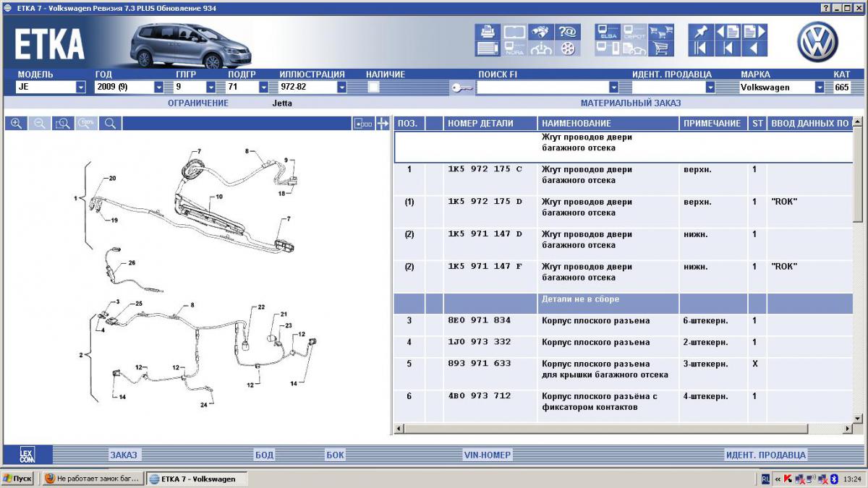The image size is (868, 488).
Task: Click the Пуск start button in the taskbar
Action: (x=17, y=479)
